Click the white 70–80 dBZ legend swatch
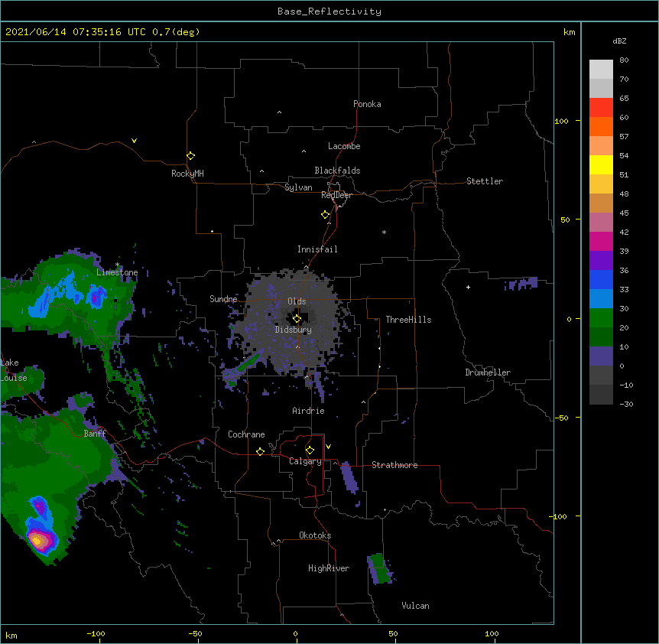659x644 pixels. tap(601, 70)
